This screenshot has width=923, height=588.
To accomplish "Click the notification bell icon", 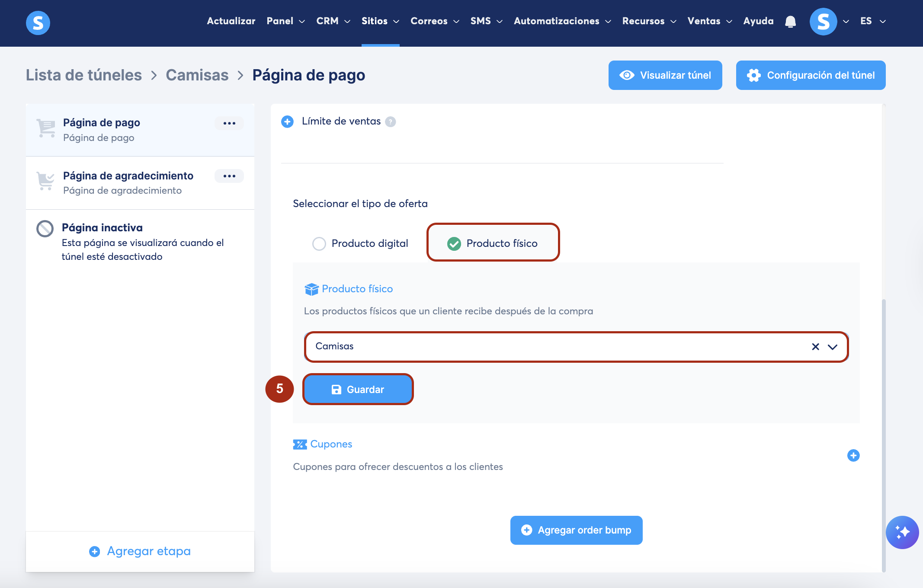I will coord(790,21).
